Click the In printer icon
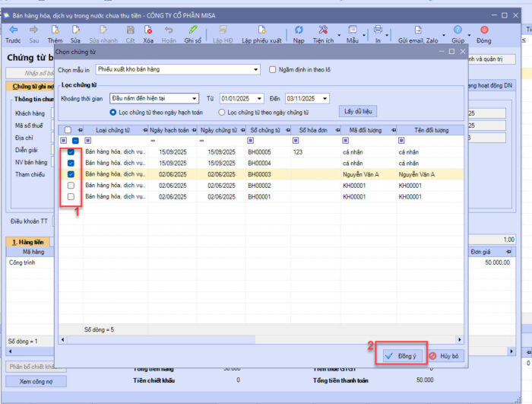The height and width of the screenshot is (404, 532). point(378,29)
